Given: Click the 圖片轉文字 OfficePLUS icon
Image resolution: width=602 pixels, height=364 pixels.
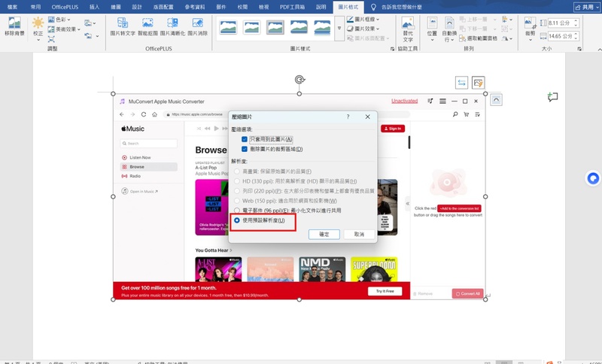Looking at the screenshot, I should coord(123,23).
